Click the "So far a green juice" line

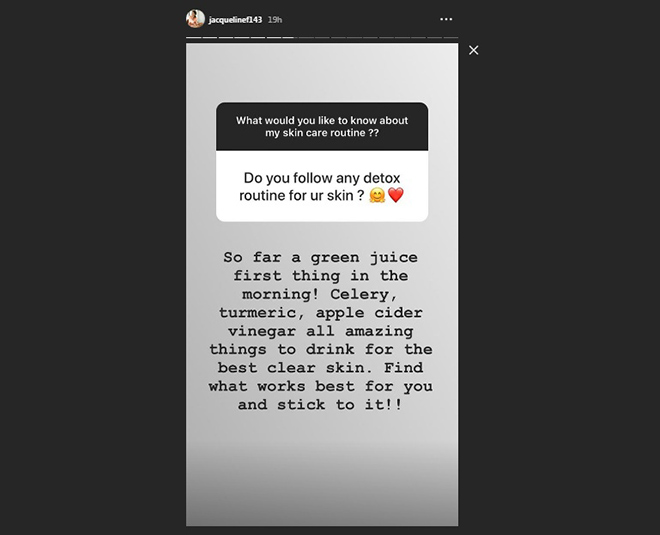click(321, 258)
